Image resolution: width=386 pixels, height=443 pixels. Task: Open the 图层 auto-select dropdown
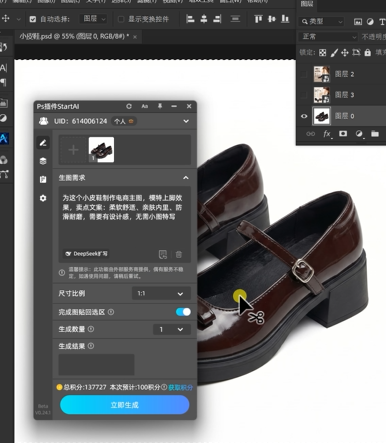(94, 19)
